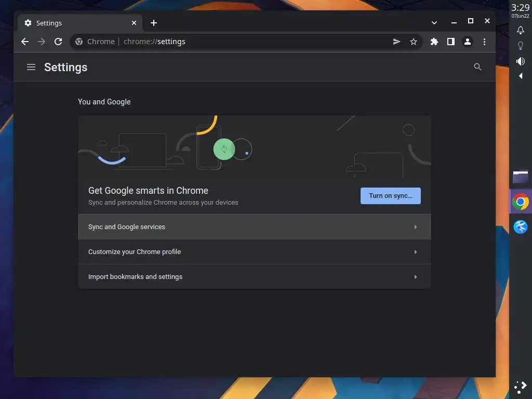The image size is (532, 399).
Task: Reload the Settings page
Action: pyautogui.click(x=58, y=42)
